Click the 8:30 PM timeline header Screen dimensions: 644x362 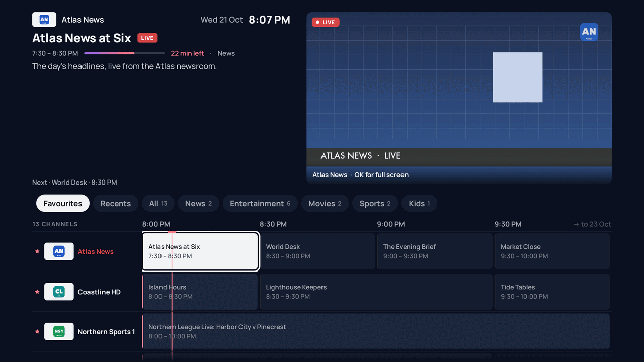(x=273, y=224)
